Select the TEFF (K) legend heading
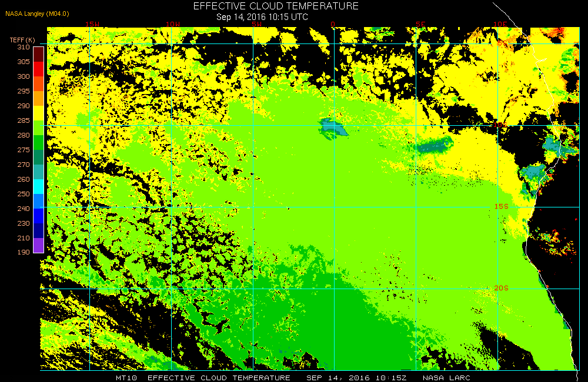The width and height of the screenshot is (588, 382). pyautogui.click(x=22, y=40)
